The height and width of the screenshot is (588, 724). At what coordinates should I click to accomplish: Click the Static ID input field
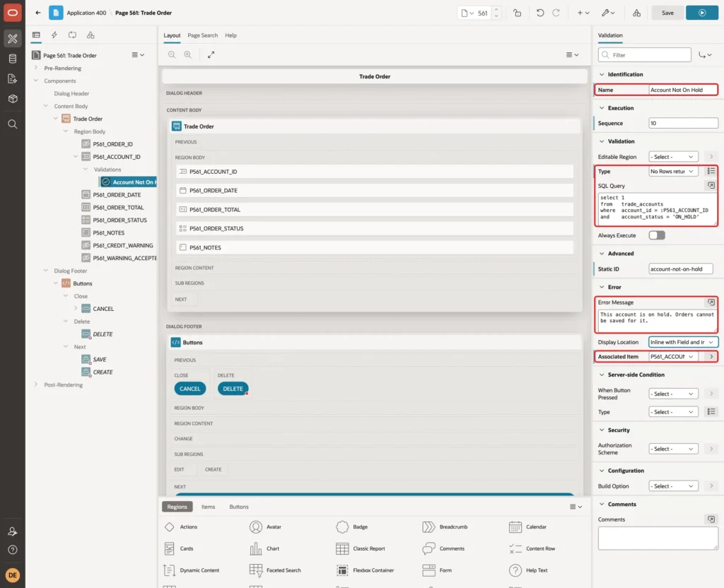pos(680,269)
